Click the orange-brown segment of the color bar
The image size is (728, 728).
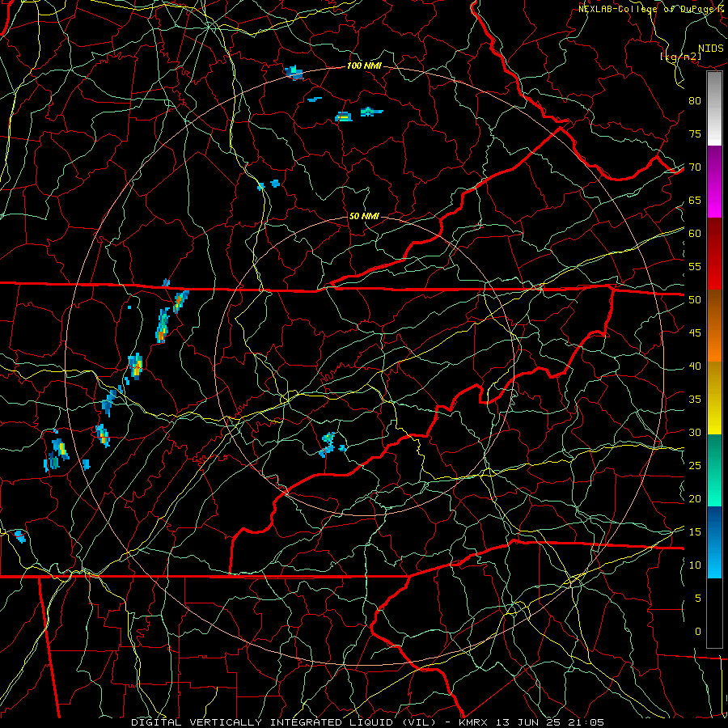pos(714,326)
